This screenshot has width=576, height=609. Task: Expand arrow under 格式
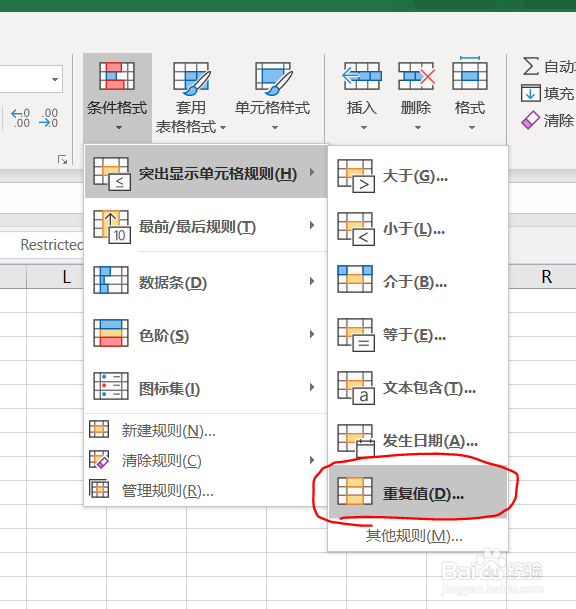472,127
